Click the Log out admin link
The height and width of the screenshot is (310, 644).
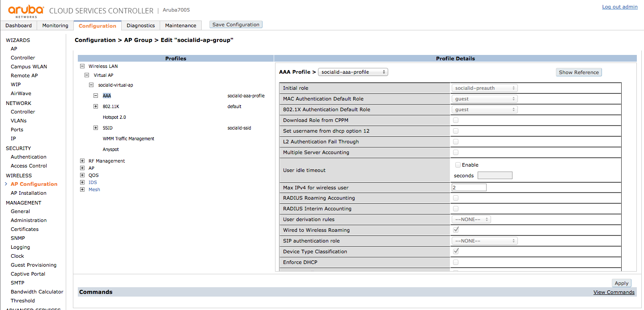pos(620,7)
